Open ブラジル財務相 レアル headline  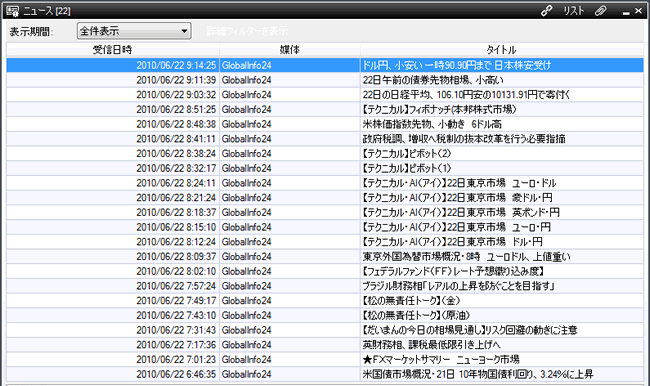458,286
